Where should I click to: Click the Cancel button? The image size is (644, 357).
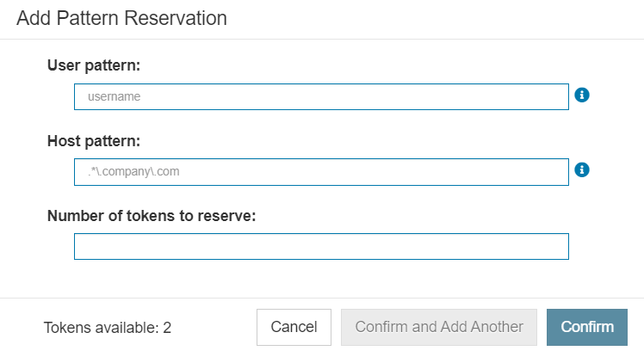tap(294, 327)
